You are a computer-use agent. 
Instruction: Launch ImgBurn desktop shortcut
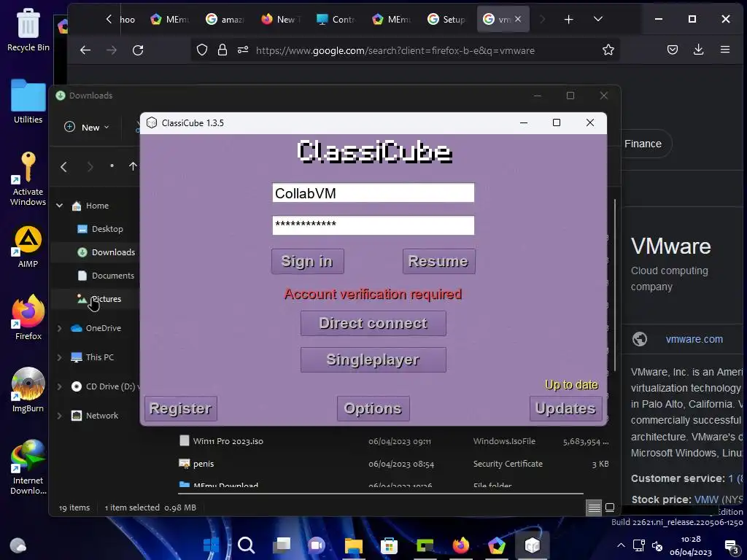click(28, 390)
